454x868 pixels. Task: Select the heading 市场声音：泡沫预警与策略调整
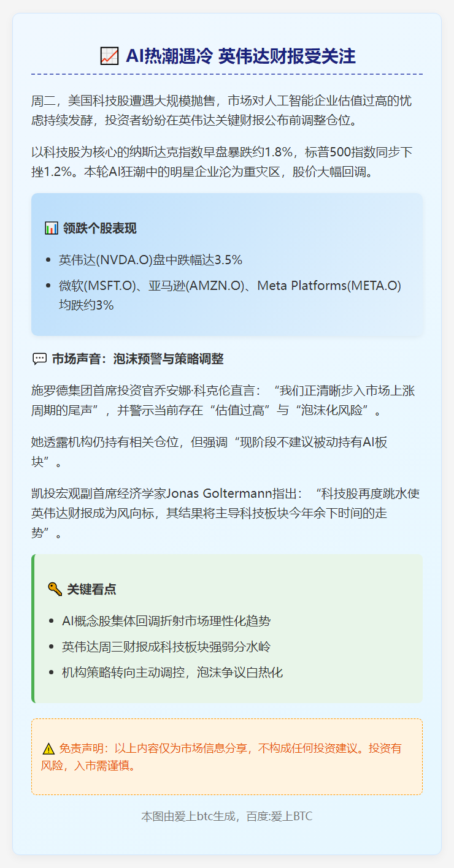click(x=138, y=359)
